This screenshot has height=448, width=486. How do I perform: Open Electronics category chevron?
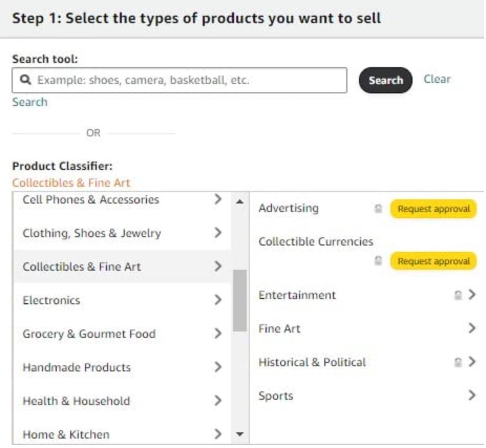(218, 300)
